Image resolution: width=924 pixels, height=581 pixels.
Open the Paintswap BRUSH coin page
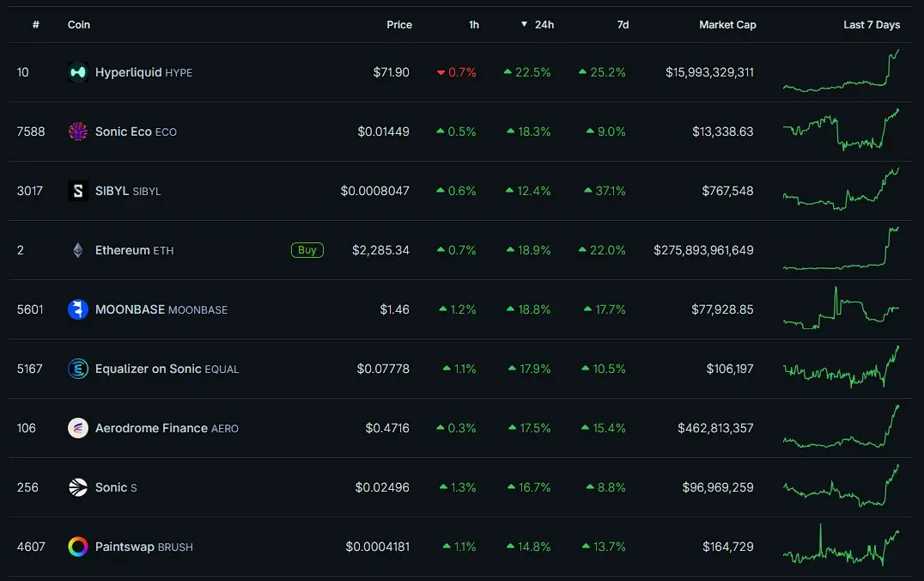click(x=143, y=547)
